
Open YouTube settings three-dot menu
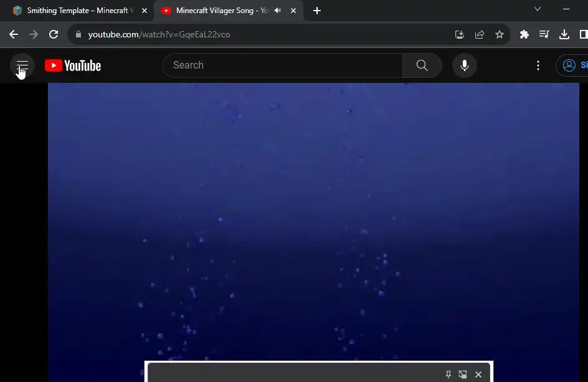coord(538,65)
